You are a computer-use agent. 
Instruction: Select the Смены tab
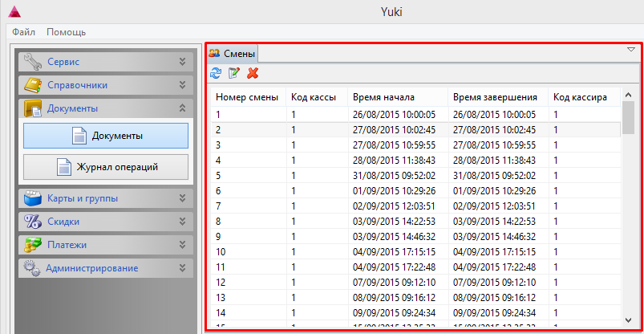pyautogui.click(x=232, y=54)
